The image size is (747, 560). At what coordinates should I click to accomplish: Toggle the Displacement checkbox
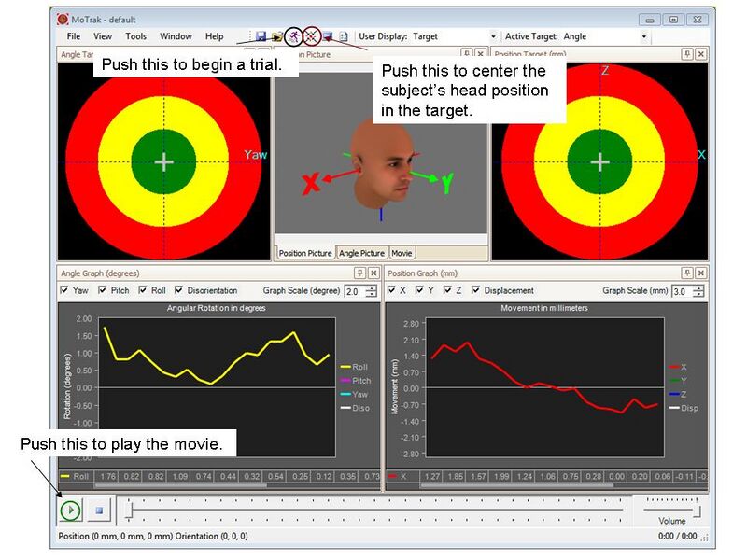475,290
